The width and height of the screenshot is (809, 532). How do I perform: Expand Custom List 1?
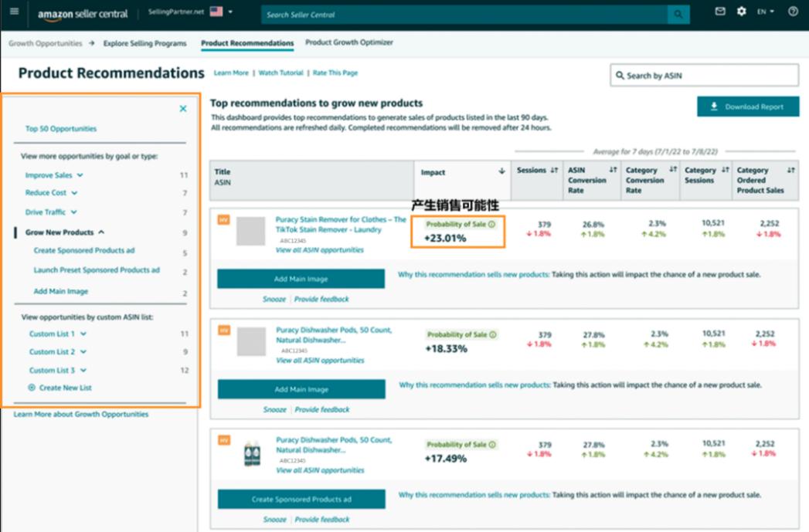tap(58, 334)
